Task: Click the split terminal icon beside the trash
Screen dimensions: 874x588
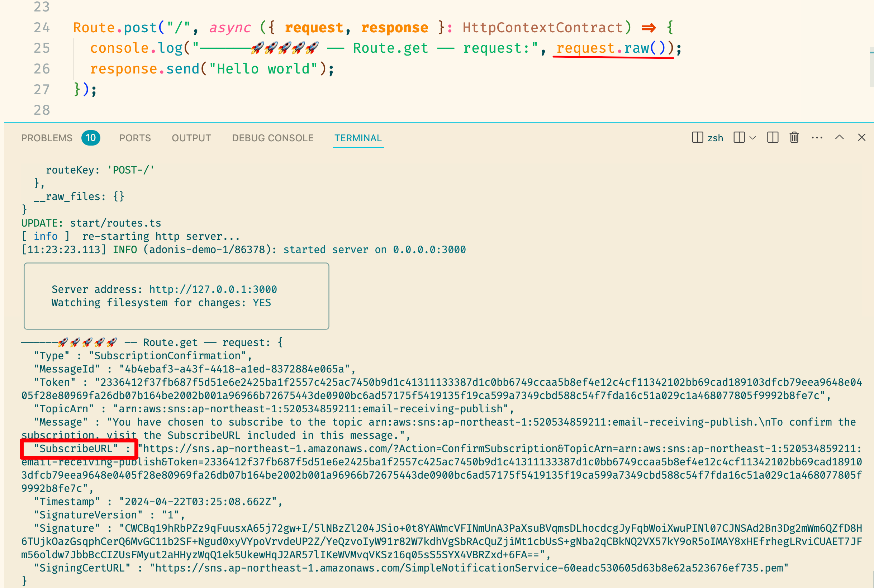Action: point(773,138)
